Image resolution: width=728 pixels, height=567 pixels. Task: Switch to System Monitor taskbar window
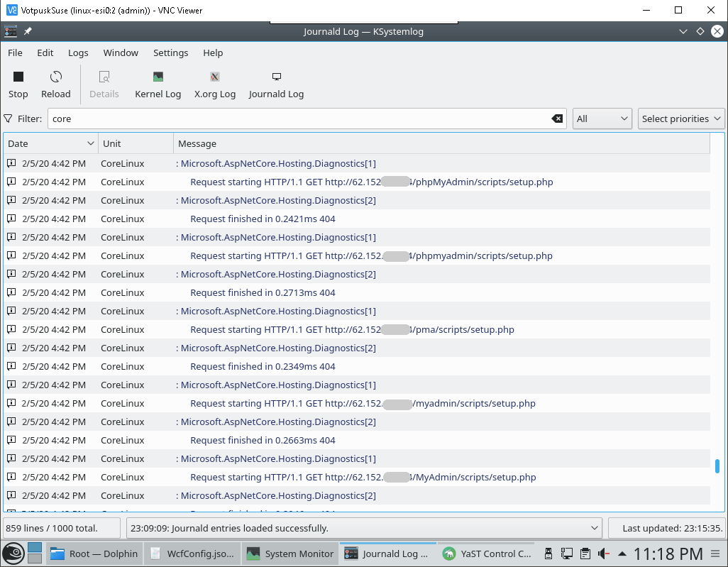tap(289, 554)
